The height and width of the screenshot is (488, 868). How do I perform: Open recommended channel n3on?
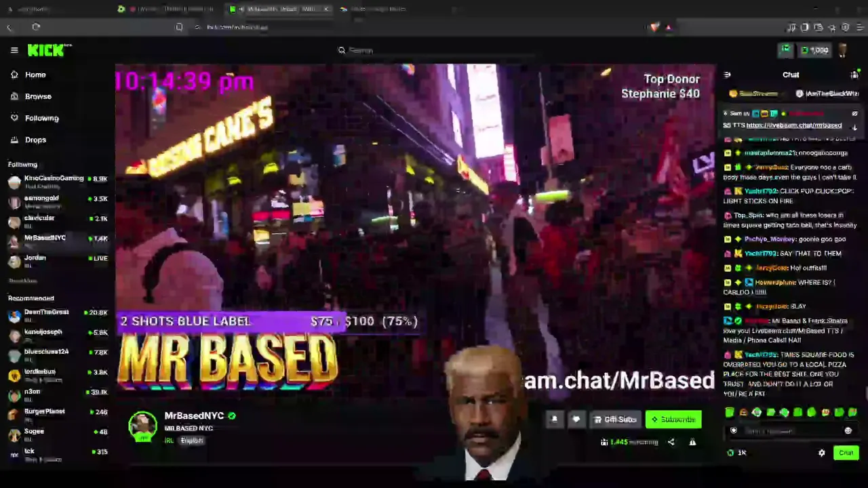(x=58, y=394)
